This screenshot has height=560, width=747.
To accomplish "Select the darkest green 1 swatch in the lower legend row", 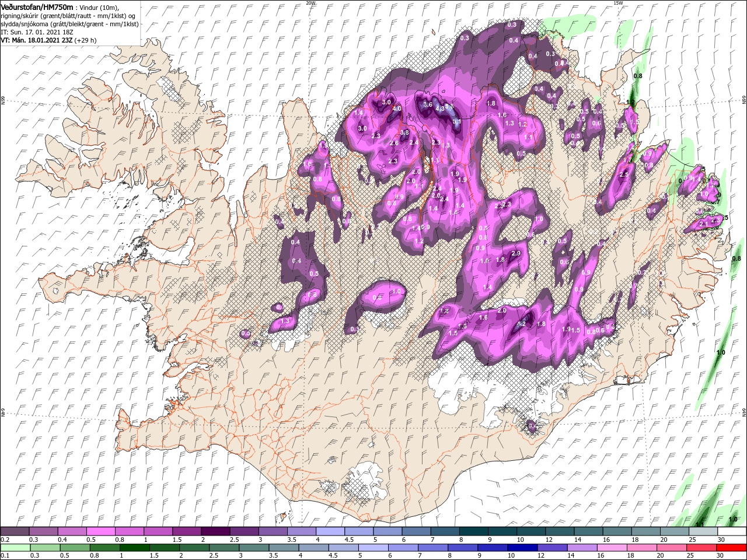I will [135, 547].
